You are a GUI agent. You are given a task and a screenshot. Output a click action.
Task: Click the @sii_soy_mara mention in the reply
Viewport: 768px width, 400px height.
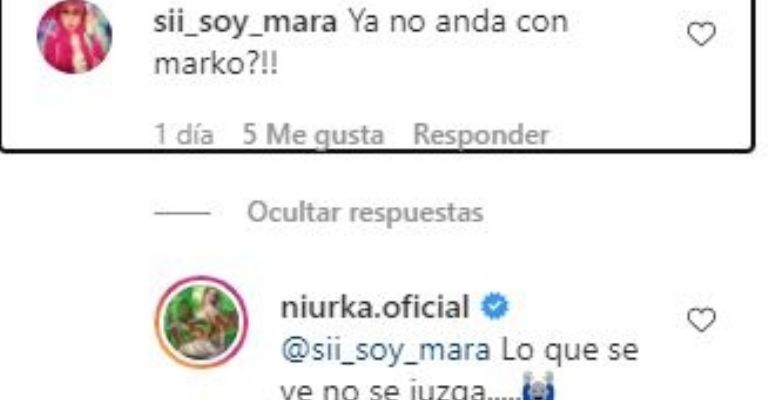tap(386, 351)
